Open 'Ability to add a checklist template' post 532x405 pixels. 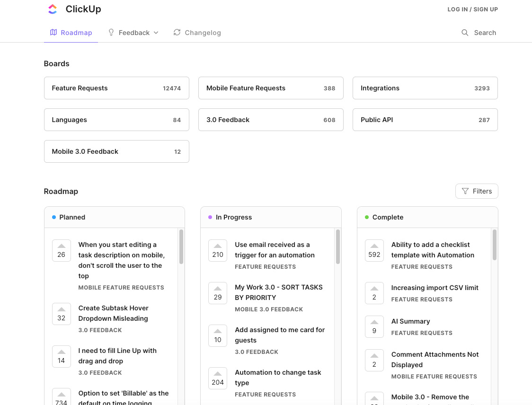tap(433, 250)
